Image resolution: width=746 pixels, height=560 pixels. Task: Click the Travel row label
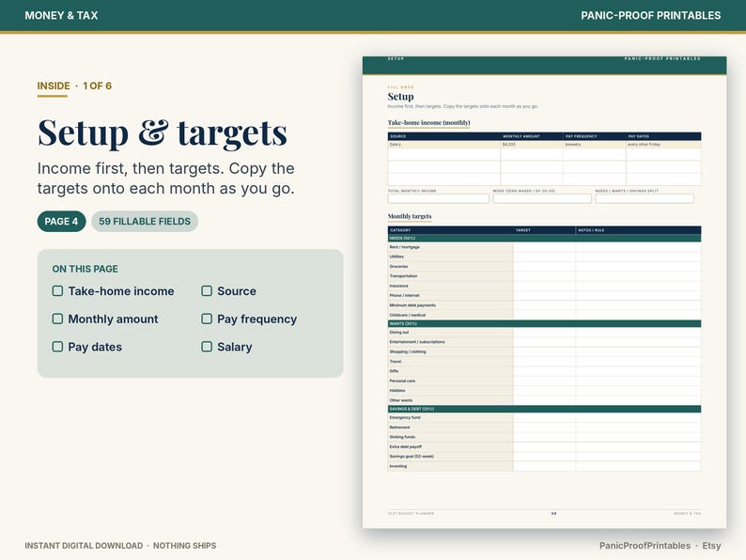[x=396, y=361]
